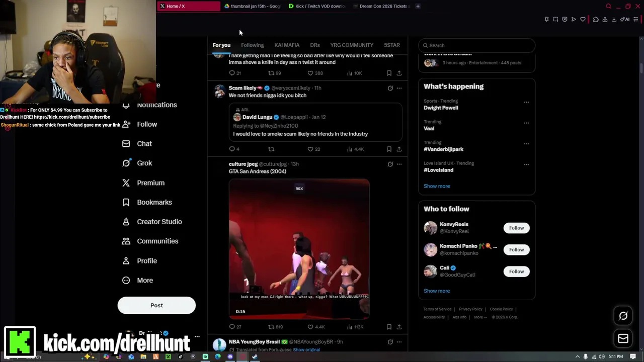Open David Lungu quoted post
The image size is (644, 362).
[315, 122]
